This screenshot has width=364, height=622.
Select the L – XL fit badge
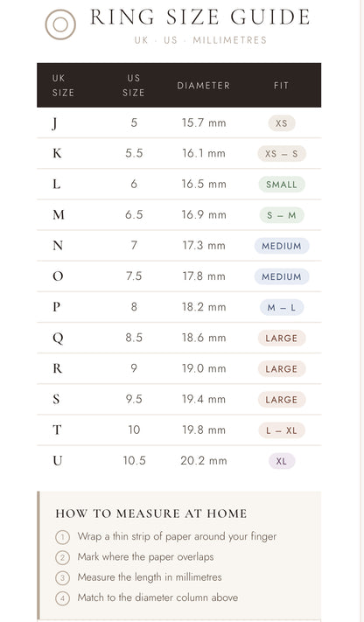pos(282,430)
